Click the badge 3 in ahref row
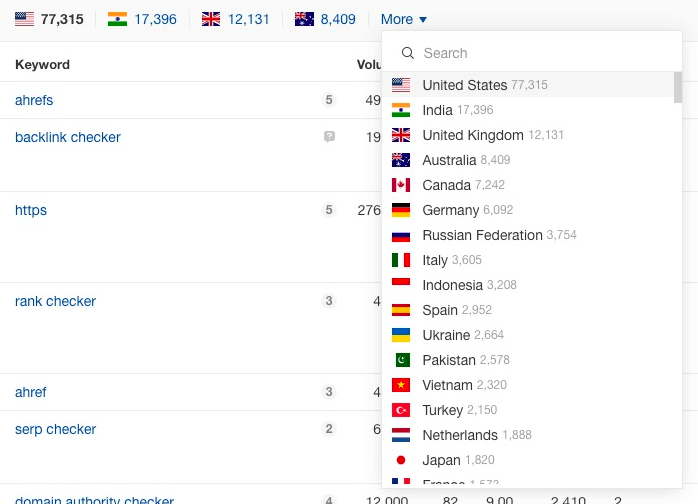 point(329,391)
